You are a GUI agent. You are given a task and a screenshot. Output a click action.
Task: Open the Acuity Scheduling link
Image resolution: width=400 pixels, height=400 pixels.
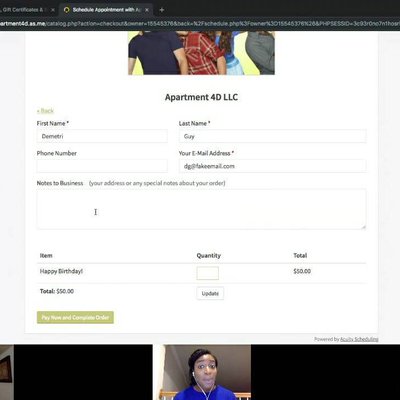(359, 339)
